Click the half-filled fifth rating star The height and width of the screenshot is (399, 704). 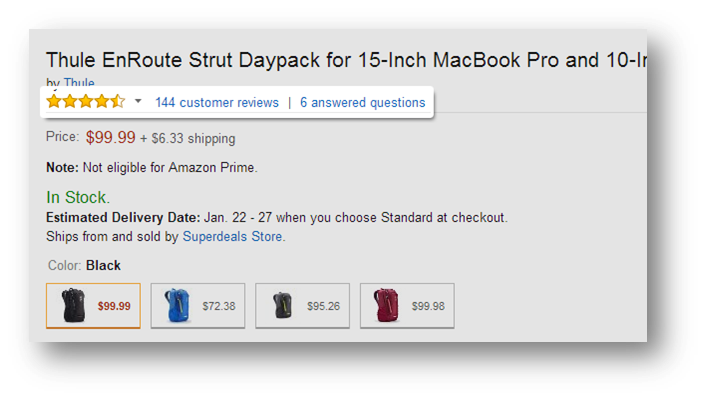coord(118,101)
